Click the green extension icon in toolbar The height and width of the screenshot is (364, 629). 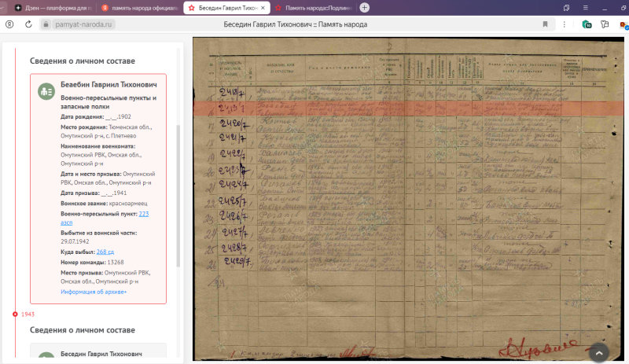coord(587,24)
